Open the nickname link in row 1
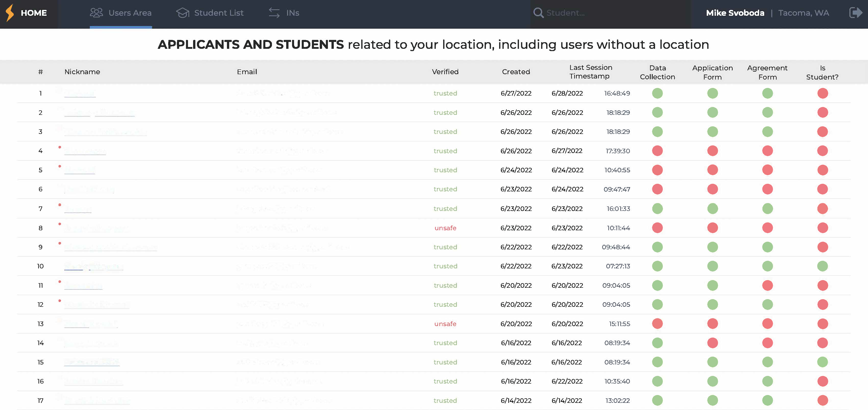 [80, 93]
